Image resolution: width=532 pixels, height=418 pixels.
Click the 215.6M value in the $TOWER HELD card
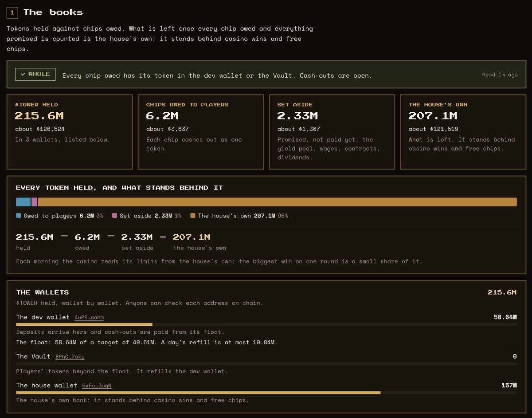click(x=39, y=116)
